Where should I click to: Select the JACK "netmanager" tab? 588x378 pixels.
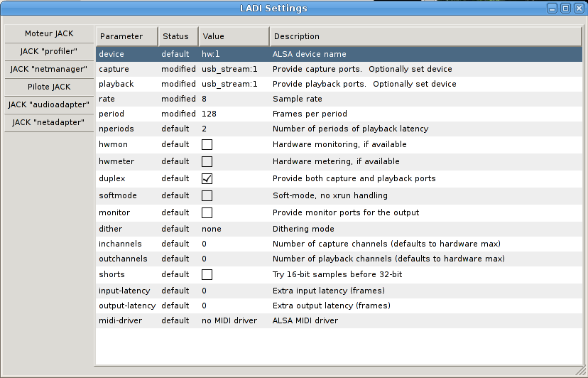[x=49, y=69]
